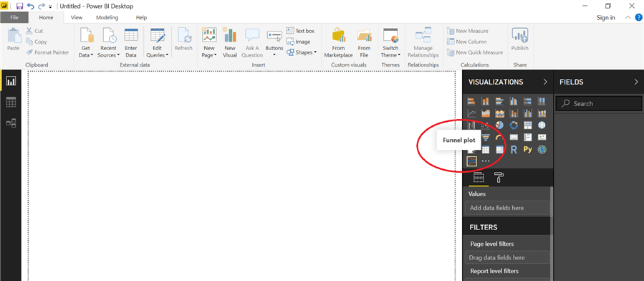Select the Ribbon chart visual

click(542, 113)
